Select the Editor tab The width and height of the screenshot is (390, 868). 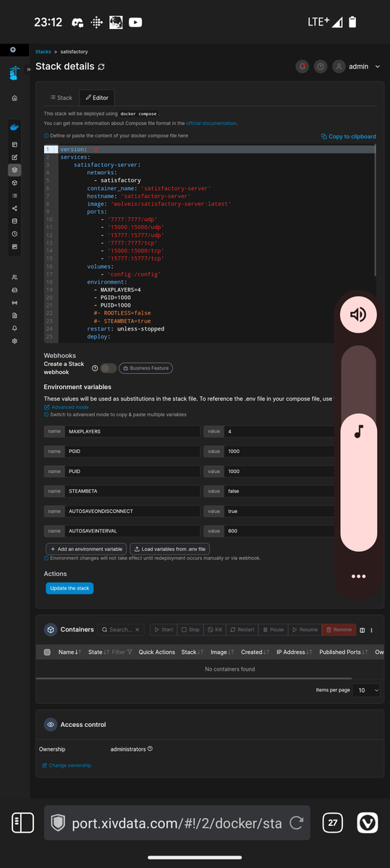[96, 98]
